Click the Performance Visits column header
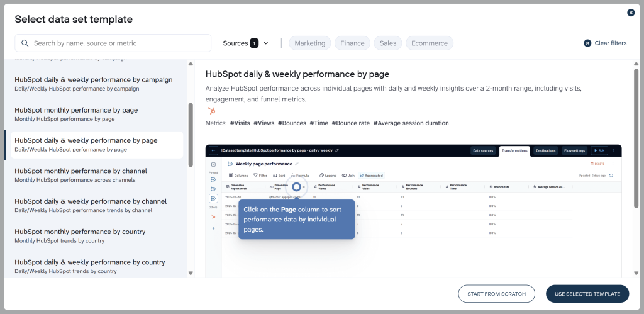 click(375, 187)
